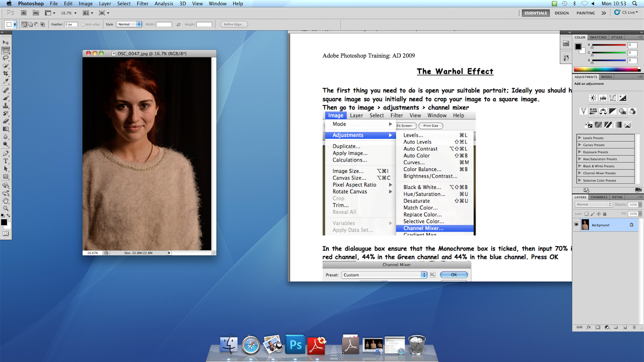Toggle Lock all in Layers panel

coord(605,214)
